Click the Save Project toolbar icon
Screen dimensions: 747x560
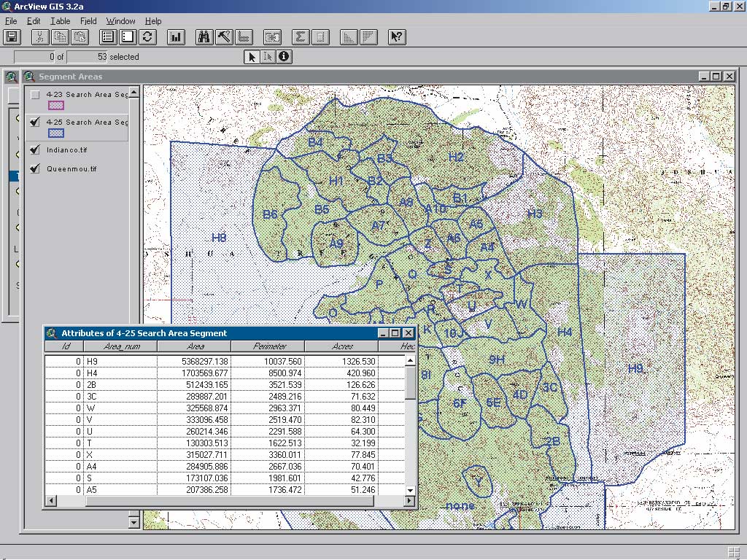[x=12, y=36]
